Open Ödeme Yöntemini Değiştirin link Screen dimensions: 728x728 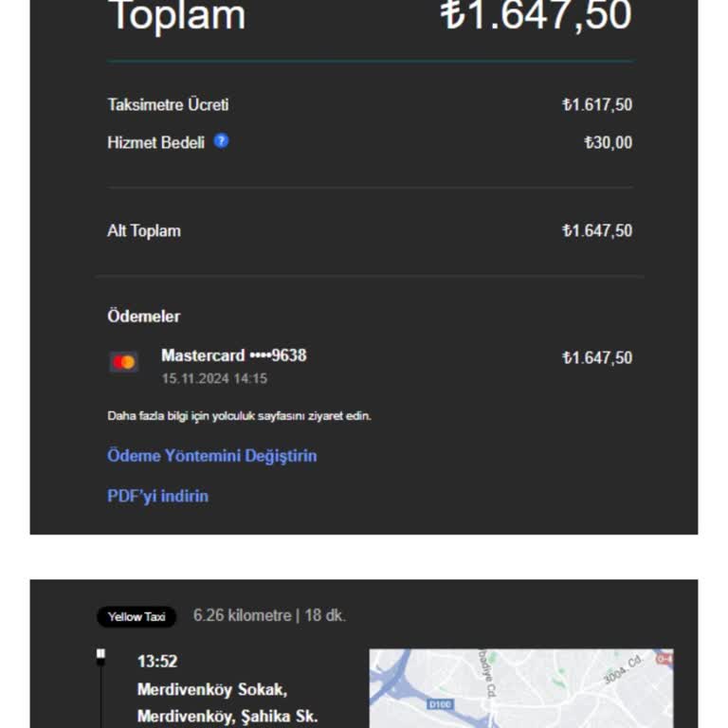(x=211, y=456)
